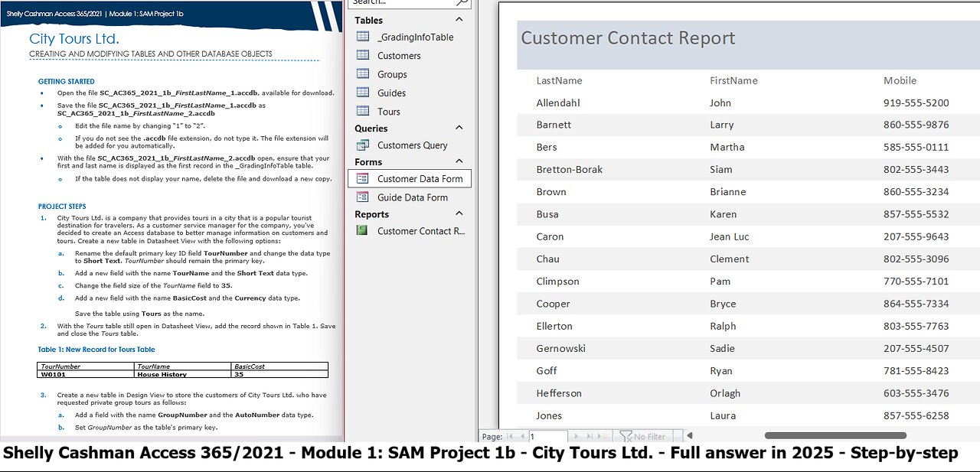980x472 pixels.
Task: Open _GradingInfoTable from navigation pane
Action: (415, 37)
